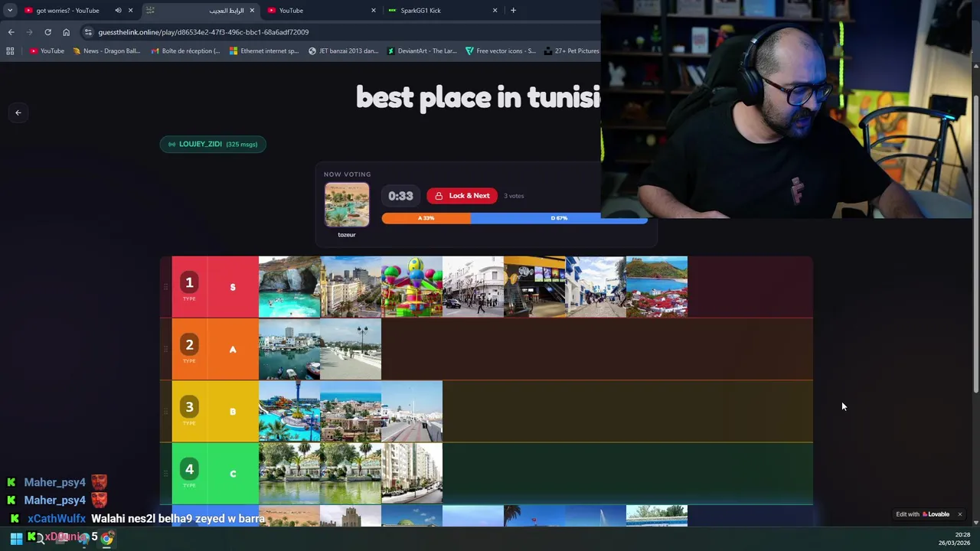Click the rank 1 TYPE badge
Viewport: 980px width, 551px height.
pos(189,286)
